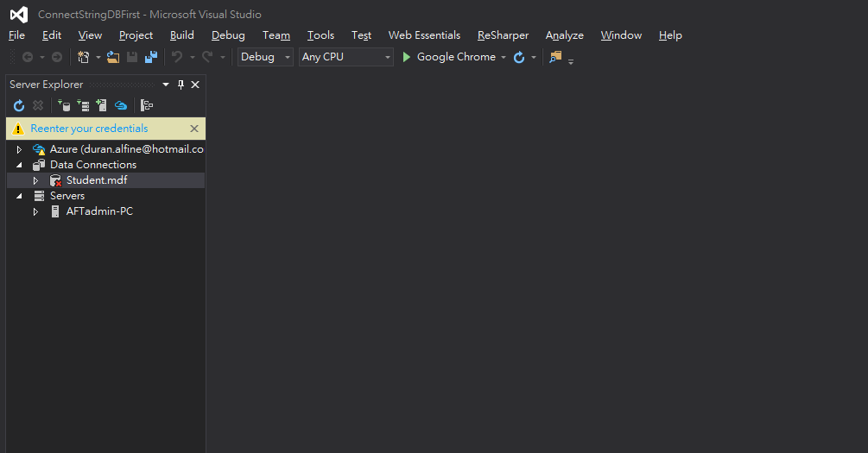Open the View menu
The width and height of the screenshot is (868, 453).
90,35
